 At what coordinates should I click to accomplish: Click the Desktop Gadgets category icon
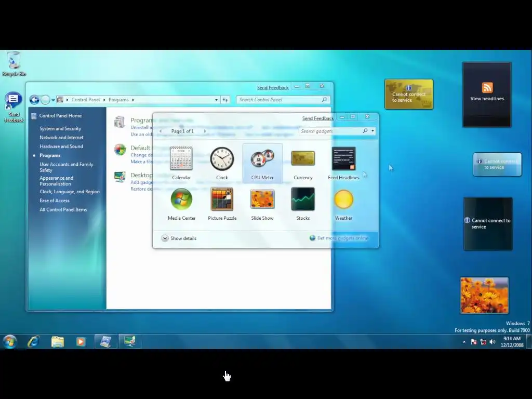coord(120,177)
